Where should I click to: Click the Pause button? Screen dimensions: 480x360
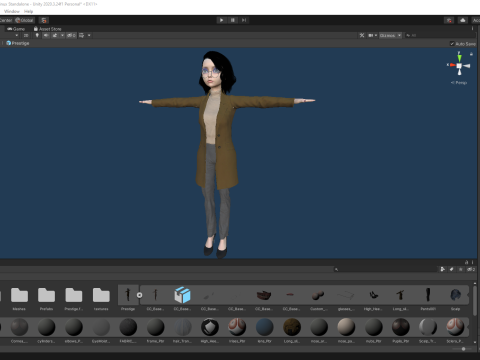[x=233, y=20]
